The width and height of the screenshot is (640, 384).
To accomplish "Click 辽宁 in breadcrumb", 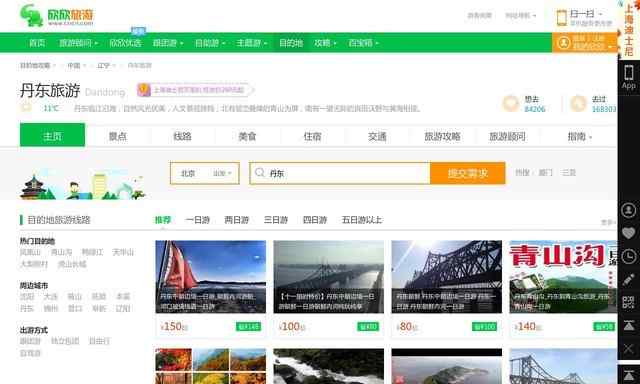I will point(103,65).
